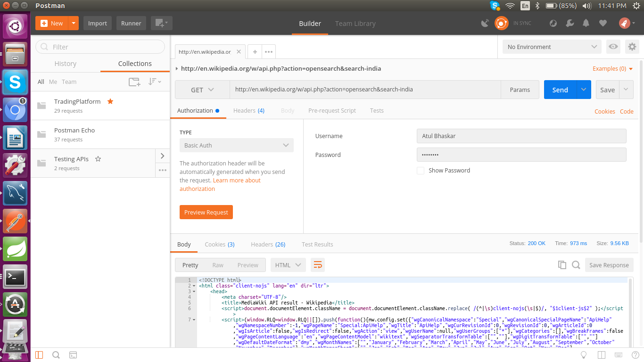Click the request URL input field
The height and width of the screenshot is (362, 644).
[x=365, y=90]
